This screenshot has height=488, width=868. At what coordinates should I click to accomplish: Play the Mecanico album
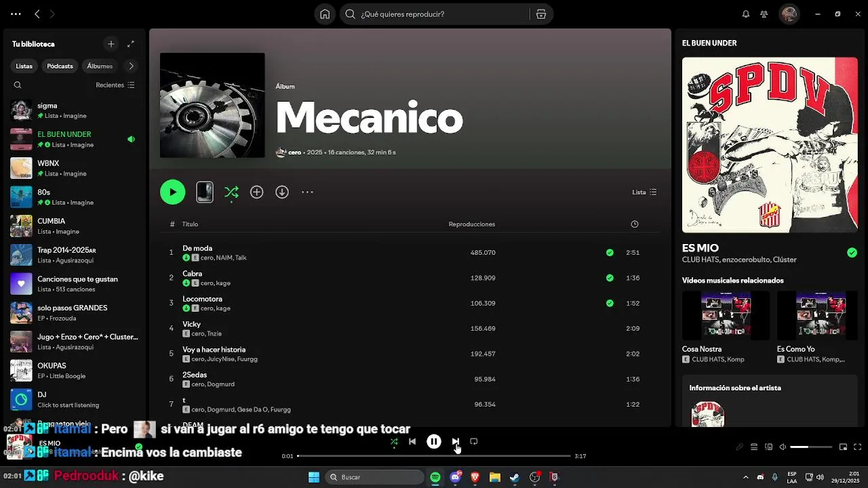172,192
